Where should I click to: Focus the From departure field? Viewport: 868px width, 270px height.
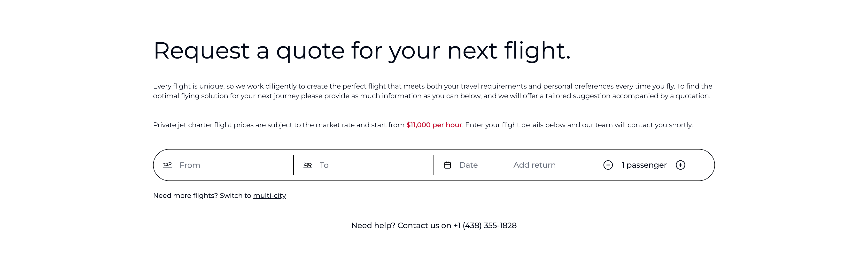232,165
